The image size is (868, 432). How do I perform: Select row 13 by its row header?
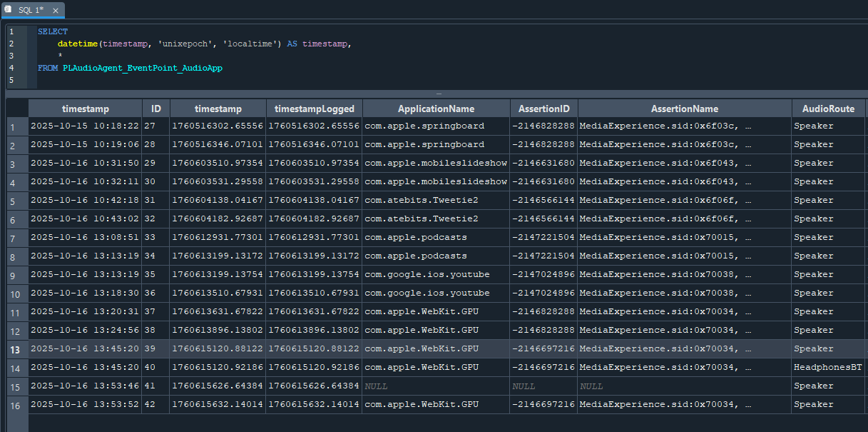click(15, 349)
